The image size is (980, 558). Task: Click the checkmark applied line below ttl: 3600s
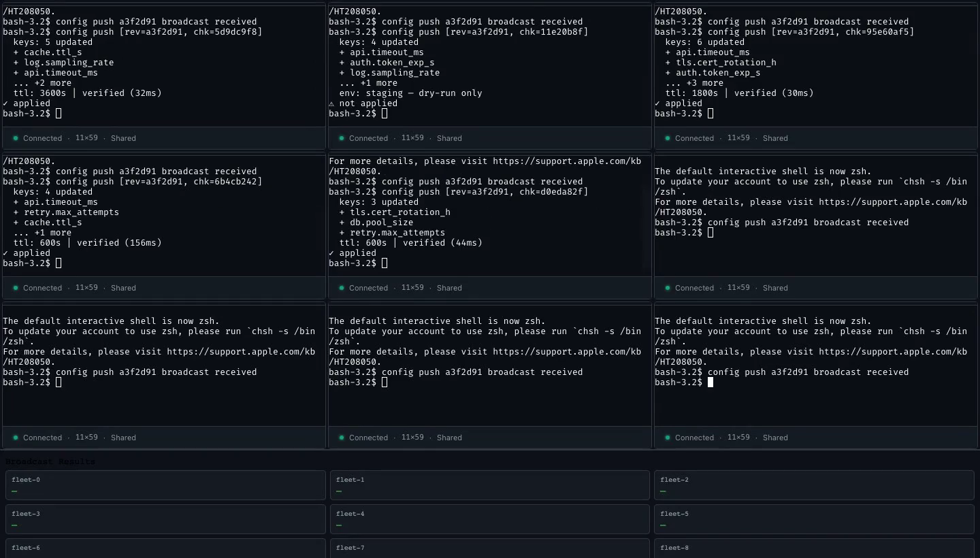pos(27,103)
